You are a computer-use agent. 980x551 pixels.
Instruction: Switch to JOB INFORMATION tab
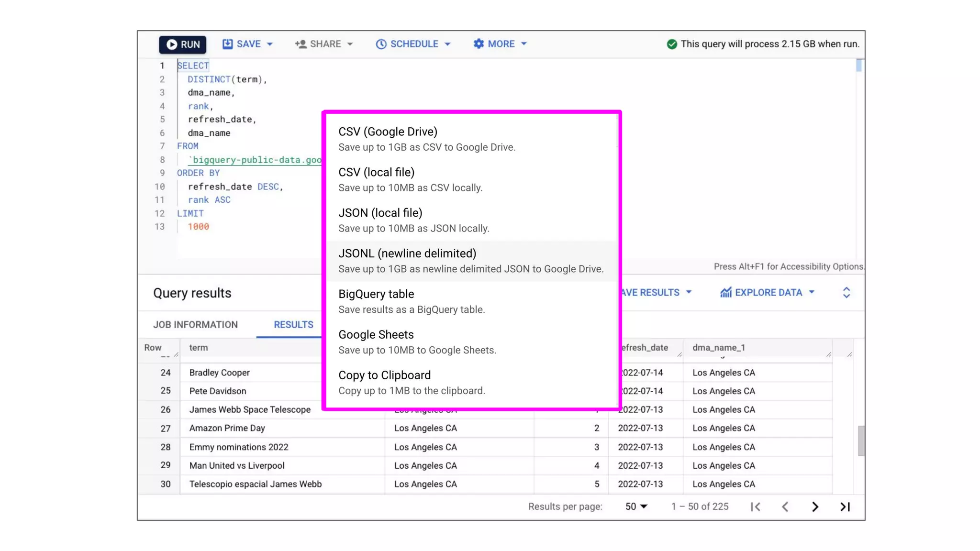[x=195, y=325]
